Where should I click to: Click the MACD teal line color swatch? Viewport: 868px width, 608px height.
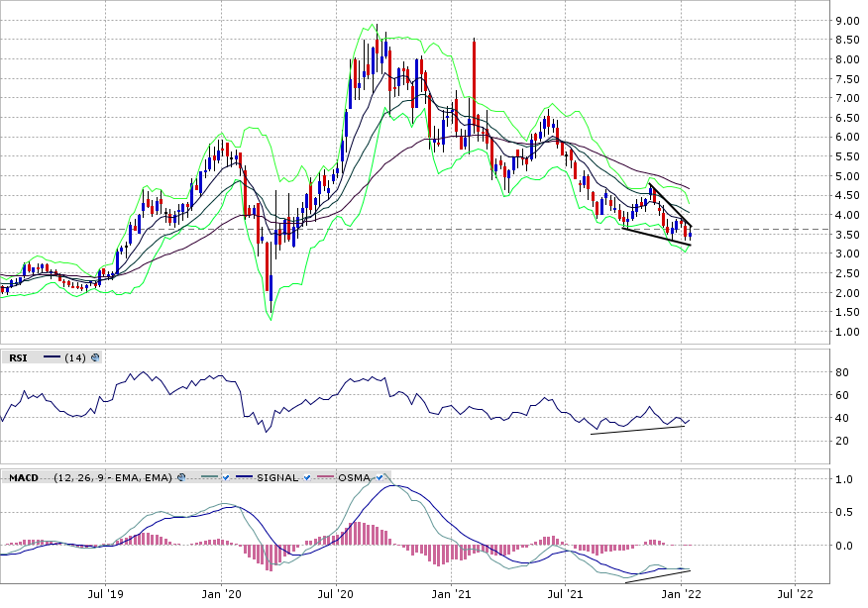[x=208, y=477]
